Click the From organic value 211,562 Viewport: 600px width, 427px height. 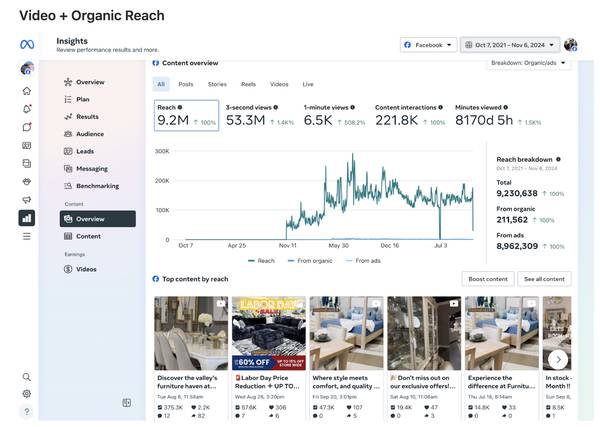[x=512, y=220]
